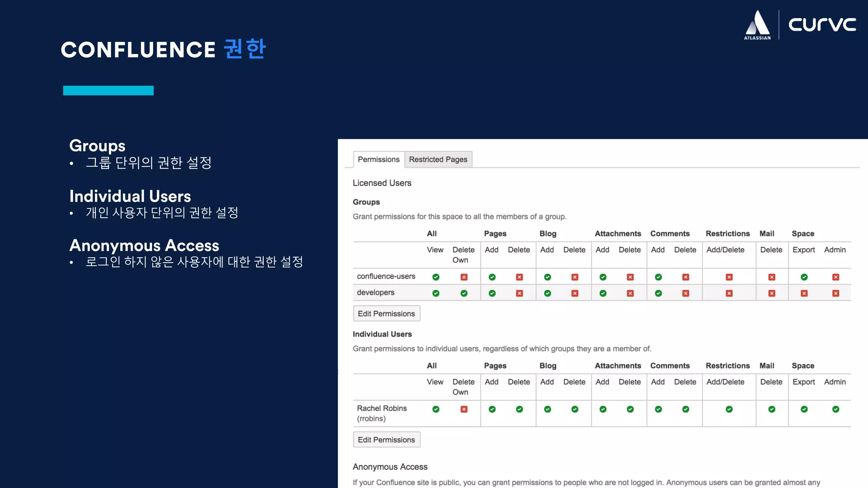Click the slide heading Individual Users

[130, 196]
